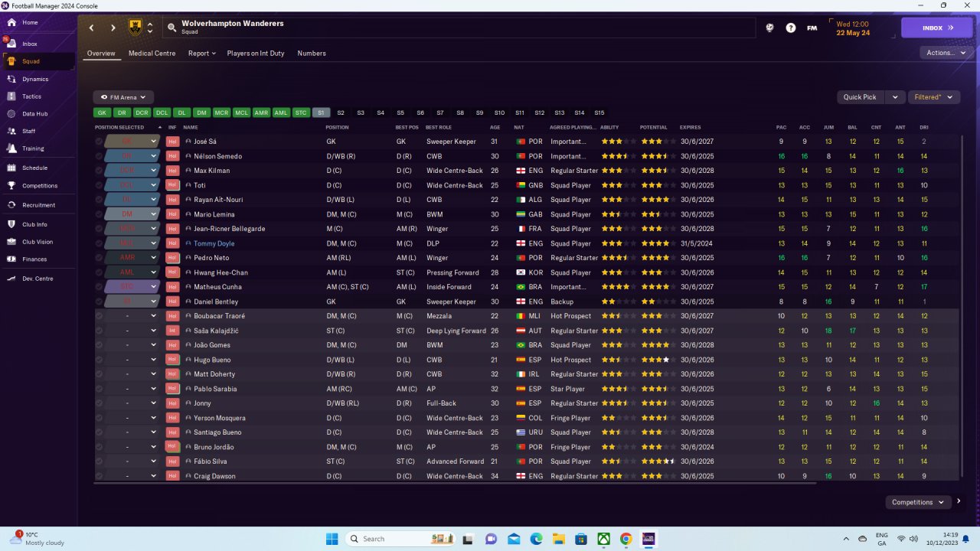Image resolution: width=980 pixels, height=551 pixels.
Task: Click the Hol status icon for Nélson Semedo
Action: [172, 156]
